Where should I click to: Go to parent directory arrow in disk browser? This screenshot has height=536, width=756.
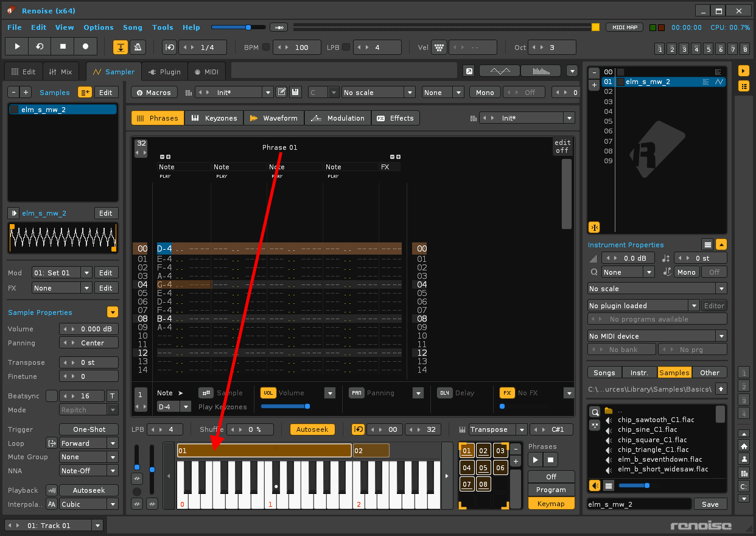coord(721,389)
